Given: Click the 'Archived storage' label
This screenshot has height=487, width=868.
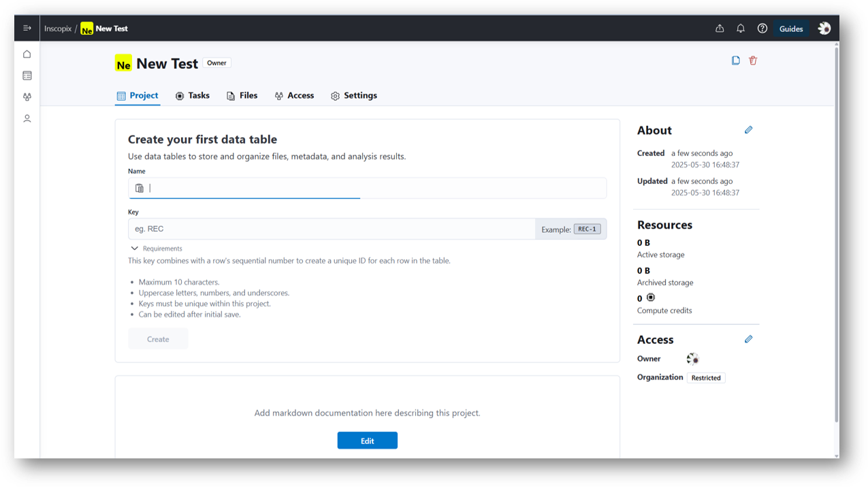Looking at the screenshot, I should [x=665, y=283].
